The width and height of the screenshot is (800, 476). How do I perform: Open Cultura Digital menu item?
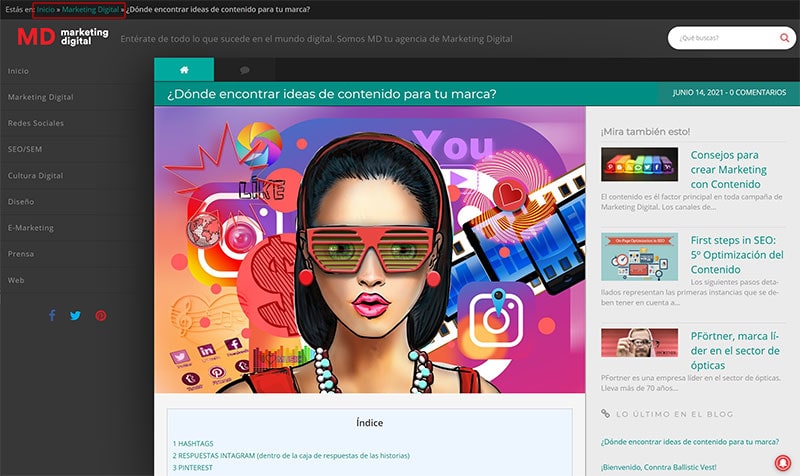[x=35, y=176]
